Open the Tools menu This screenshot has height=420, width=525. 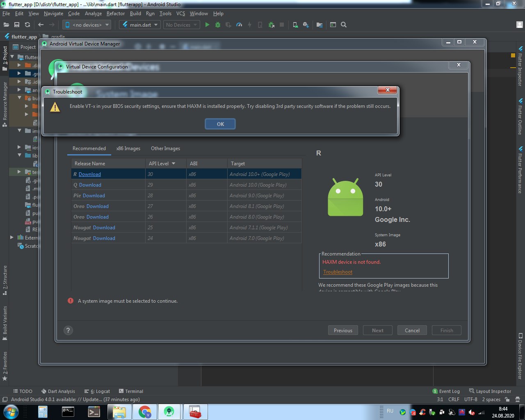coord(165,14)
